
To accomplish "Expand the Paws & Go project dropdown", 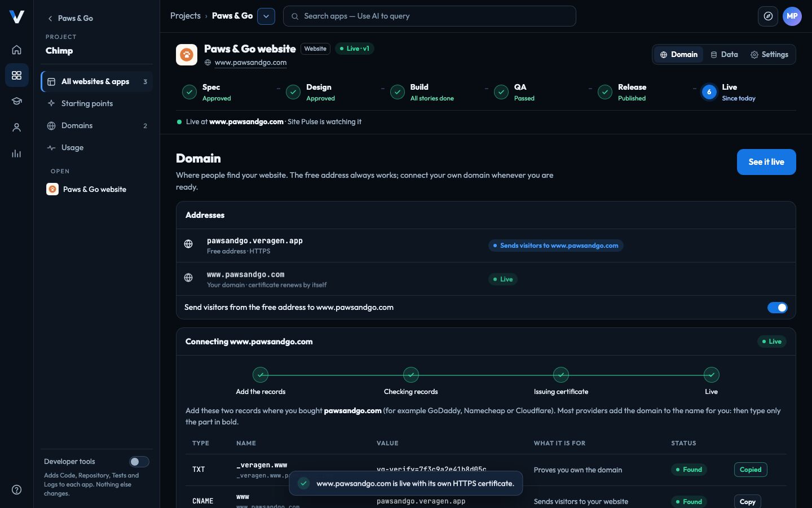I will [266, 16].
